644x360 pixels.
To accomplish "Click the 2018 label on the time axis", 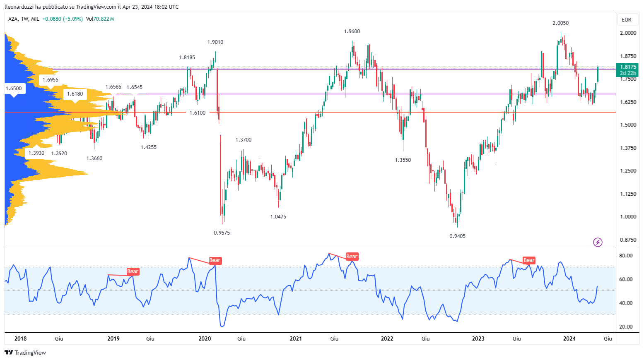I will [x=20, y=338].
